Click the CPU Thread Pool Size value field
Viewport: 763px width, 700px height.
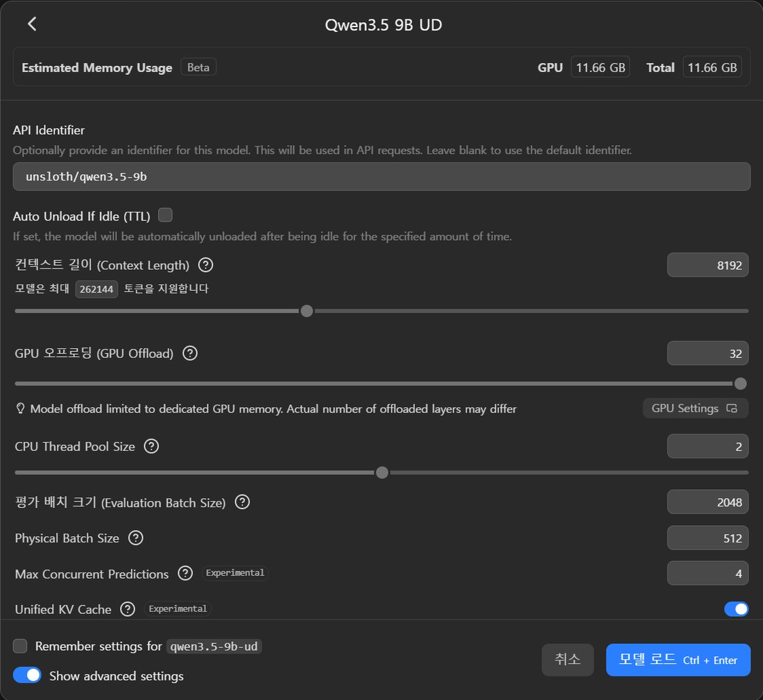point(708,446)
